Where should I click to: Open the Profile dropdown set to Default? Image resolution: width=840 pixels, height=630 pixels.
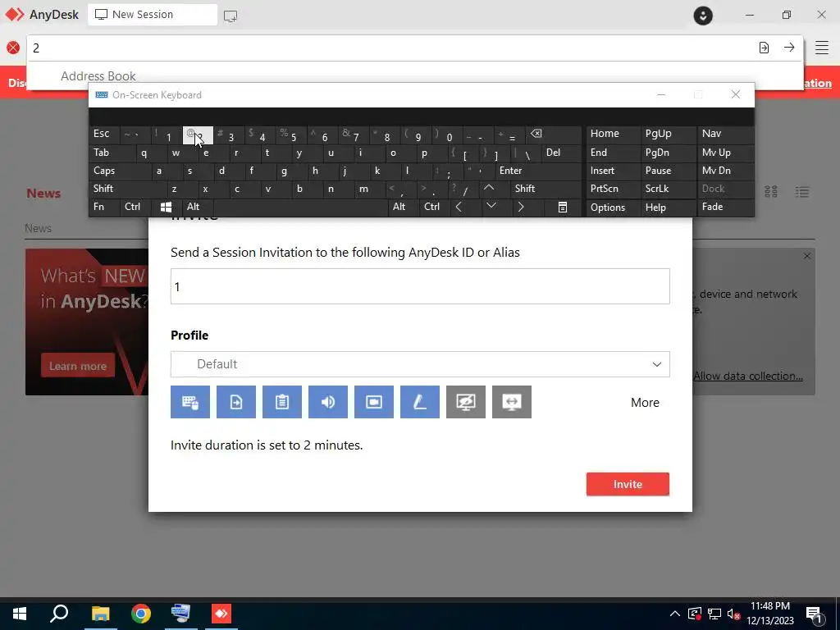point(420,364)
